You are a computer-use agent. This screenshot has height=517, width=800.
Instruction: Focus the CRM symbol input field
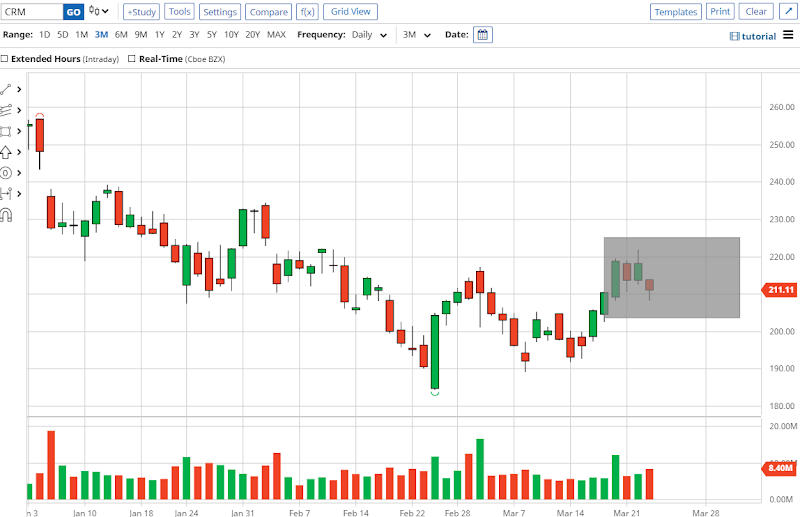(32, 12)
